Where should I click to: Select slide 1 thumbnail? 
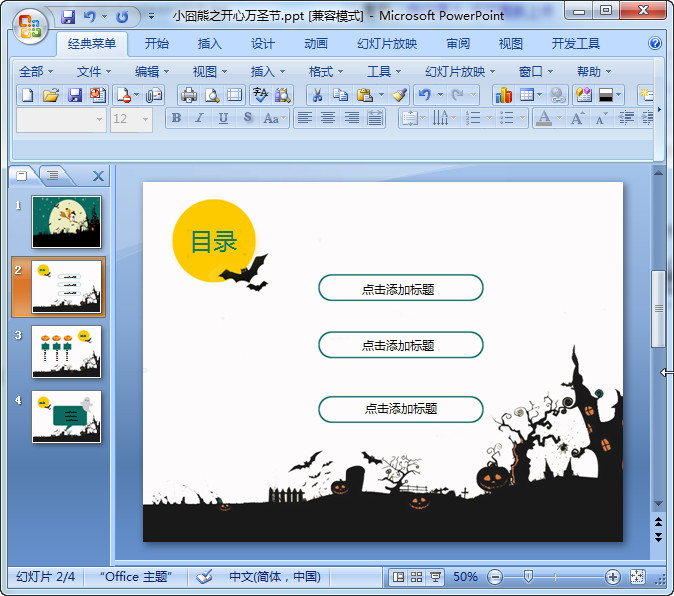point(67,222)
